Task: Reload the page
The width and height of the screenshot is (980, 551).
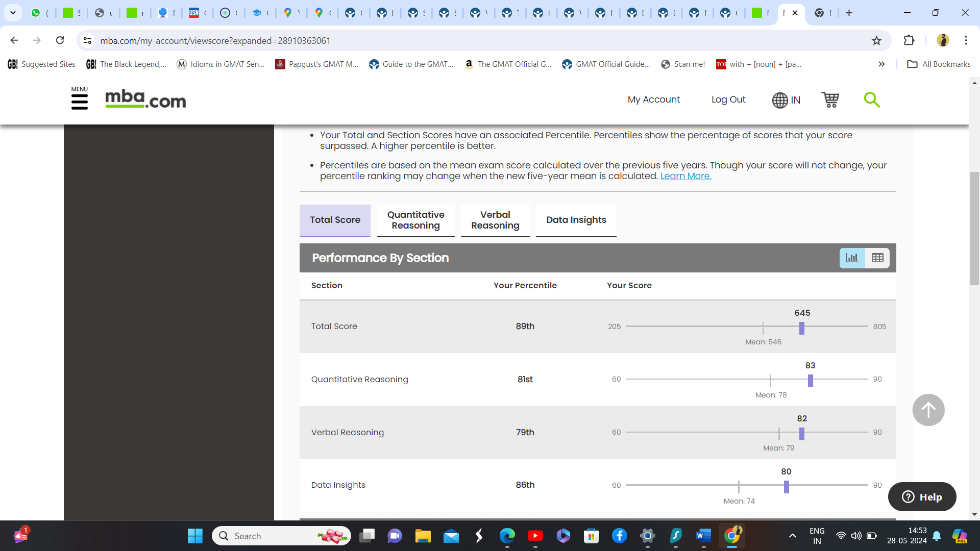Action: click(60, 40)
